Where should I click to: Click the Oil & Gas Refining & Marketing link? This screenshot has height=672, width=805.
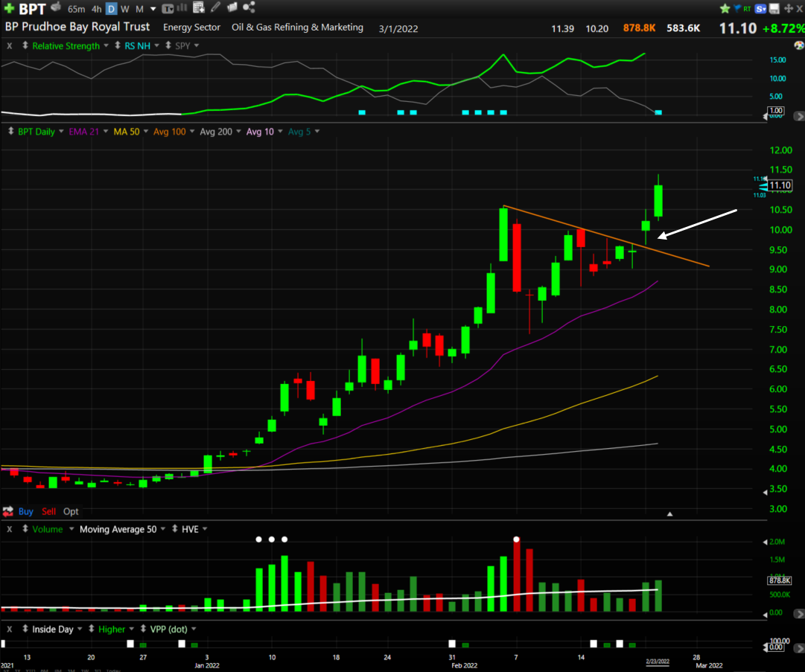[x=297, y=28]
